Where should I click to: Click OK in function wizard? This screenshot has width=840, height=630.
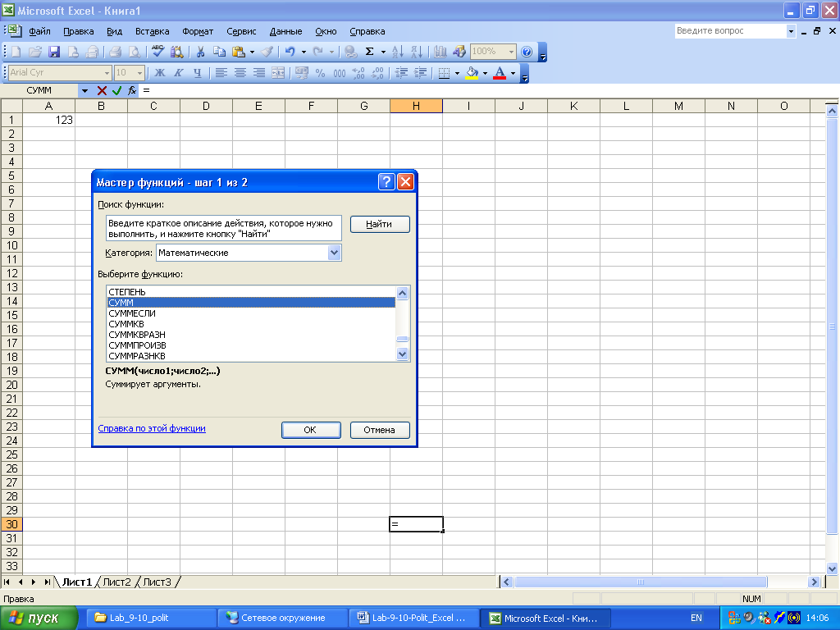pos(311,430)
